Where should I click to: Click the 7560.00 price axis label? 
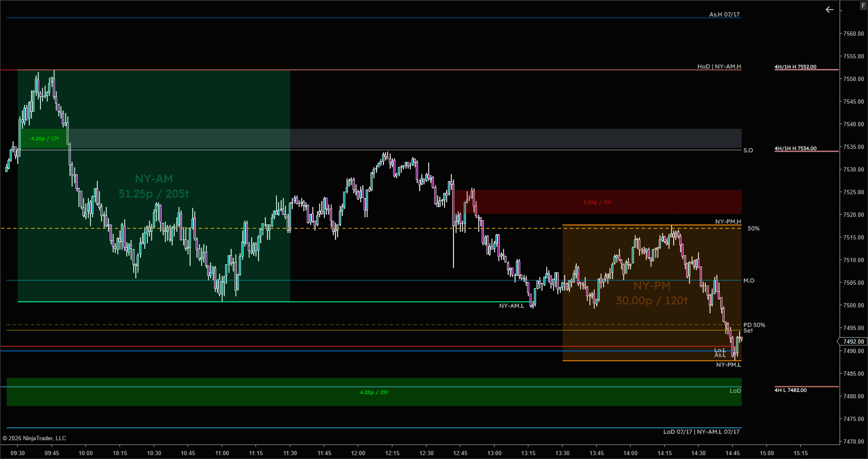854,33
